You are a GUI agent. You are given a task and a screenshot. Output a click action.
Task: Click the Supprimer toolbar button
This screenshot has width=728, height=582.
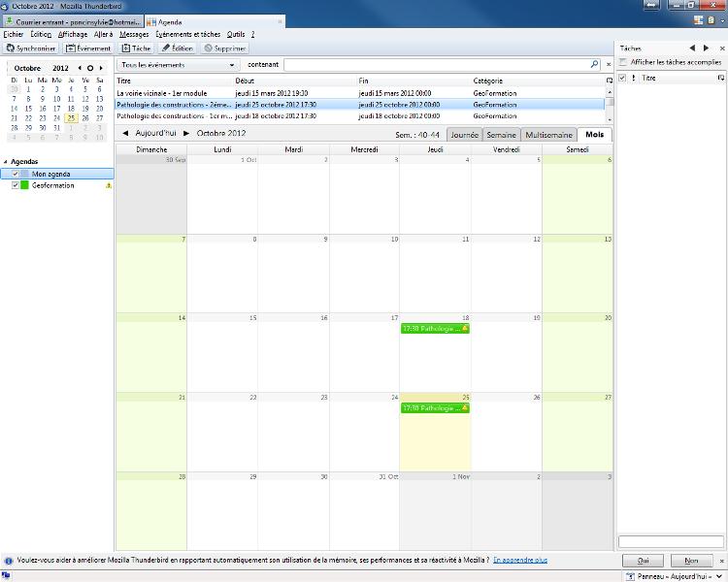click(x=225, y=48)
